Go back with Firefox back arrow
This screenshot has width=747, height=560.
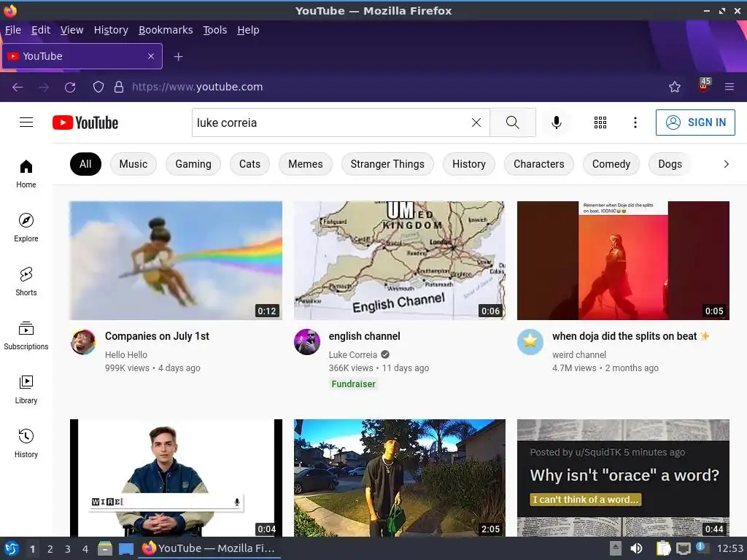pyautogui.click(x=18, y=87)
